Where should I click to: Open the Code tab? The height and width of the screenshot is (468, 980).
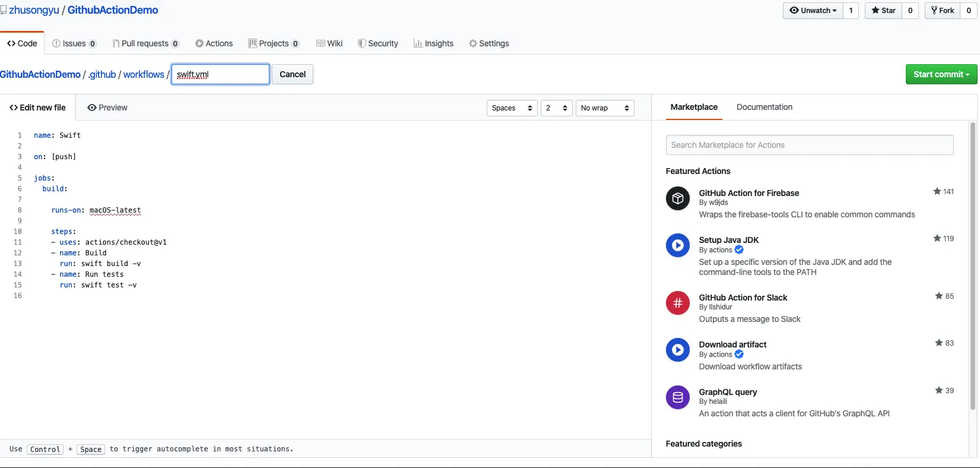[22, 43]
